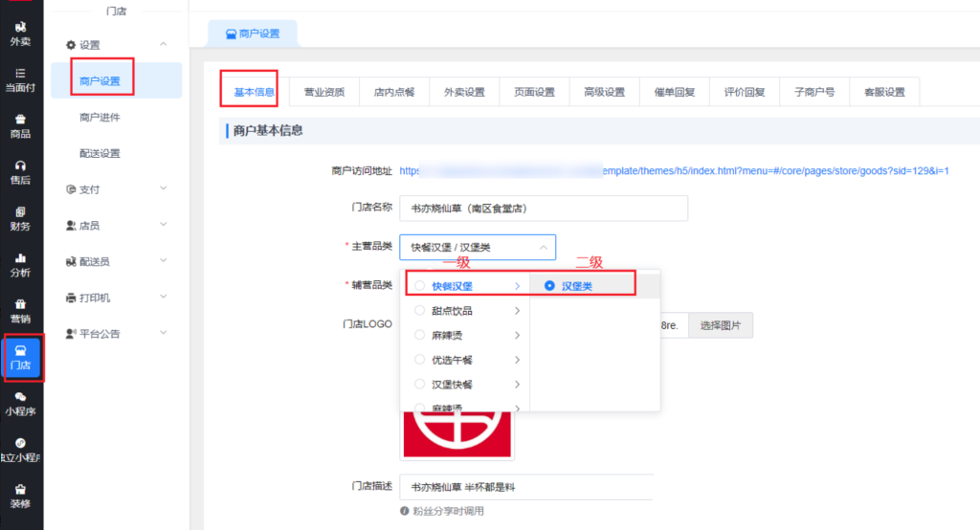Open the 分析 chart icon
The width and height of the screenshot is (980, 530).
coord(20,264)
